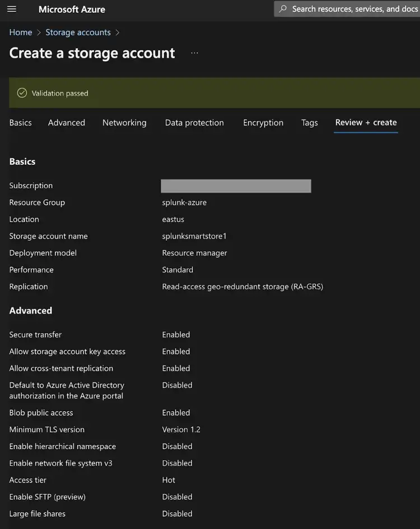Enable hierarchical namespace setting
The width and height of the screenshot is (420, 529).
(178, 446)
